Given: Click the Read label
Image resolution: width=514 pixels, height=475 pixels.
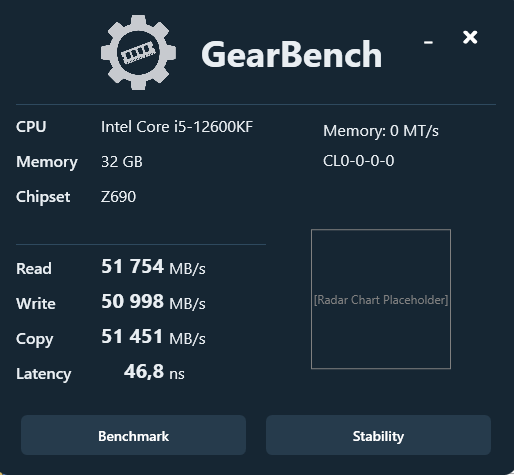Looking at the screenshot, I should (34, 269).
